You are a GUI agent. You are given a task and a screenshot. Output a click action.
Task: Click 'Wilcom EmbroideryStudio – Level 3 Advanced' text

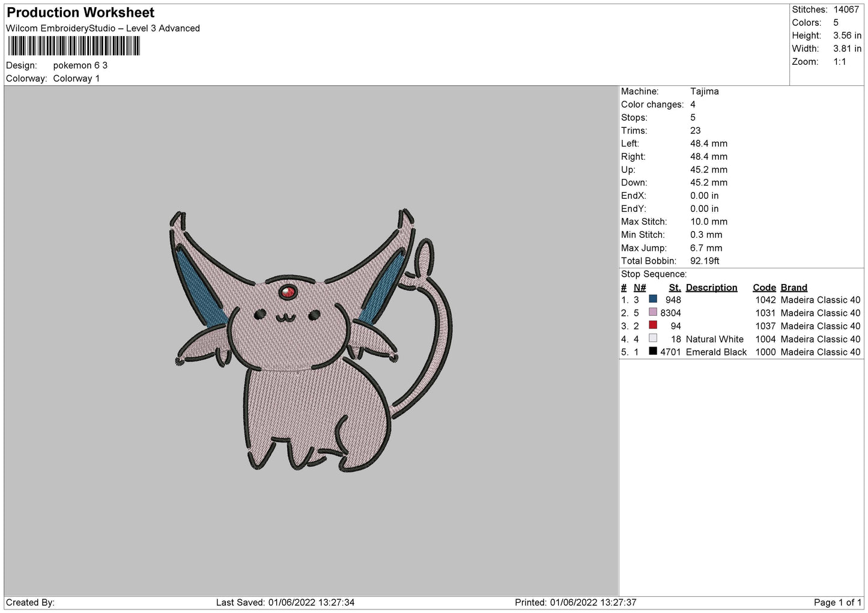[x=103, y=28]
